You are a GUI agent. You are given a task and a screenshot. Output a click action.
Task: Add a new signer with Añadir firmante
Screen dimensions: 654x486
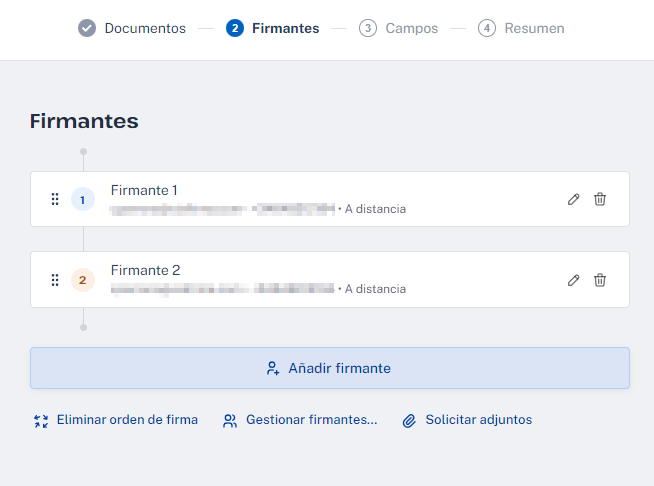[330, 368]
